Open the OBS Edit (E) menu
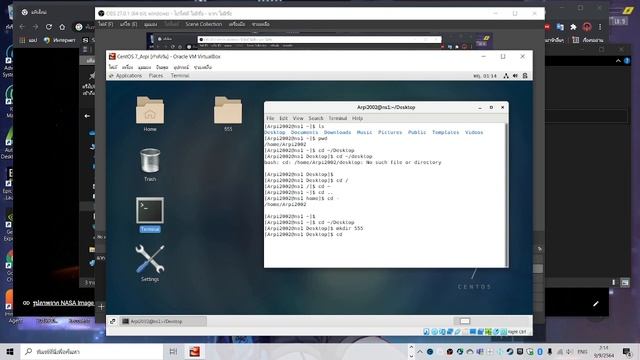The height and width of the screenshot is (360, 640). [x=128, y=24]
